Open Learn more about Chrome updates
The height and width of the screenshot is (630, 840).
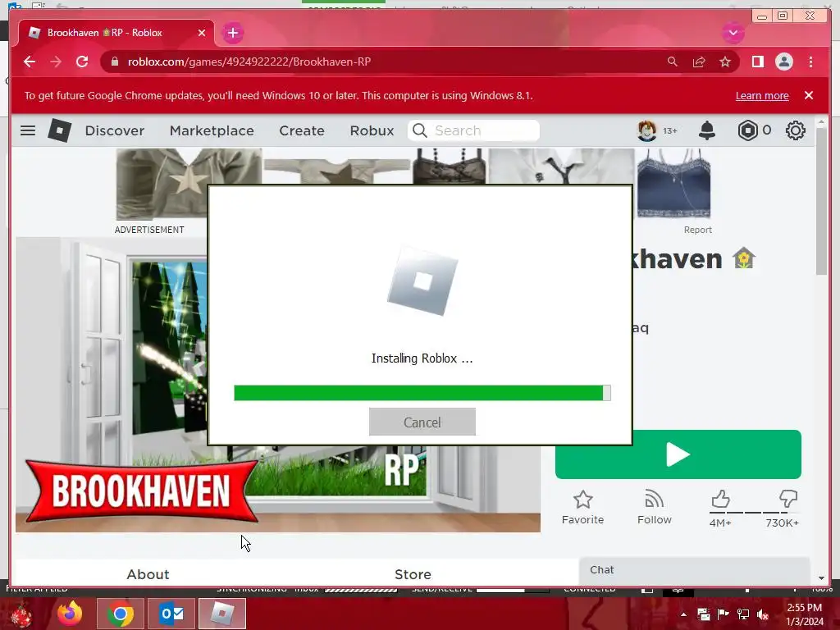[762, 95]
